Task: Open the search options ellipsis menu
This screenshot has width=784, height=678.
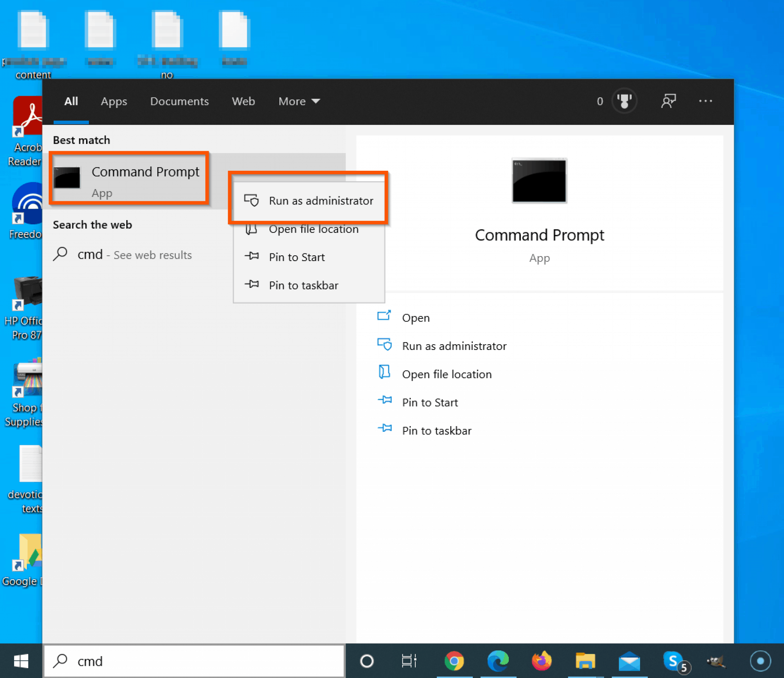Action: click(x=706, y=101)
